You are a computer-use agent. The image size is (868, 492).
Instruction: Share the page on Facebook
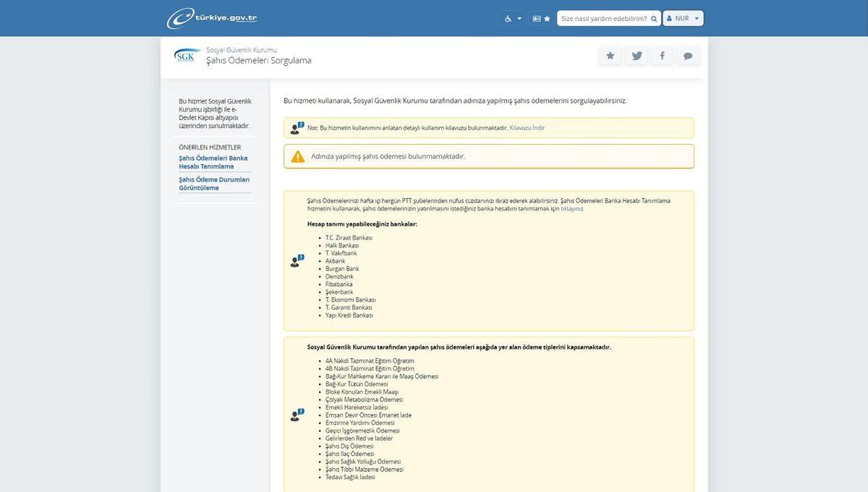tap(662, 56)
